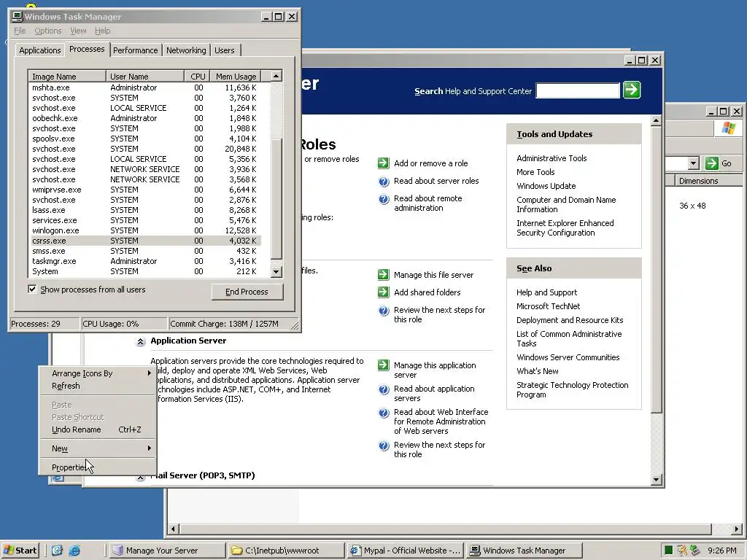
Task: Switch to Performance tab
Action: tap(135, 50)
